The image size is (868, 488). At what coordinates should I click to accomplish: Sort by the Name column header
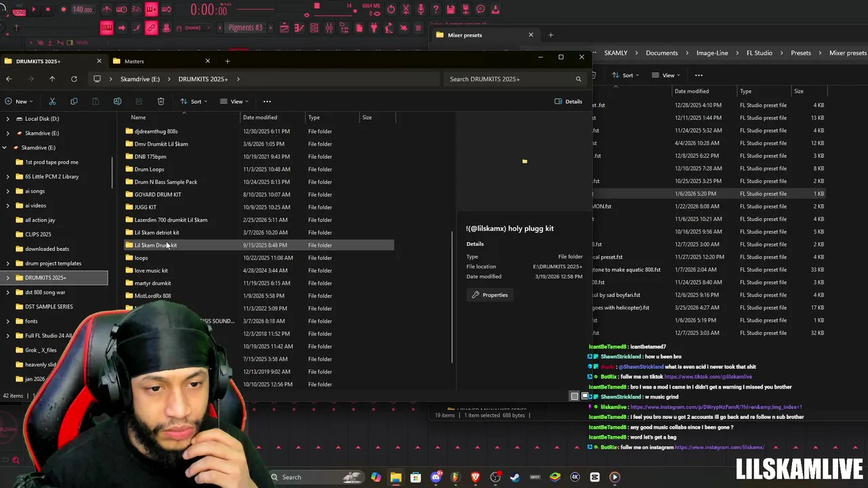tap(138, 117)
